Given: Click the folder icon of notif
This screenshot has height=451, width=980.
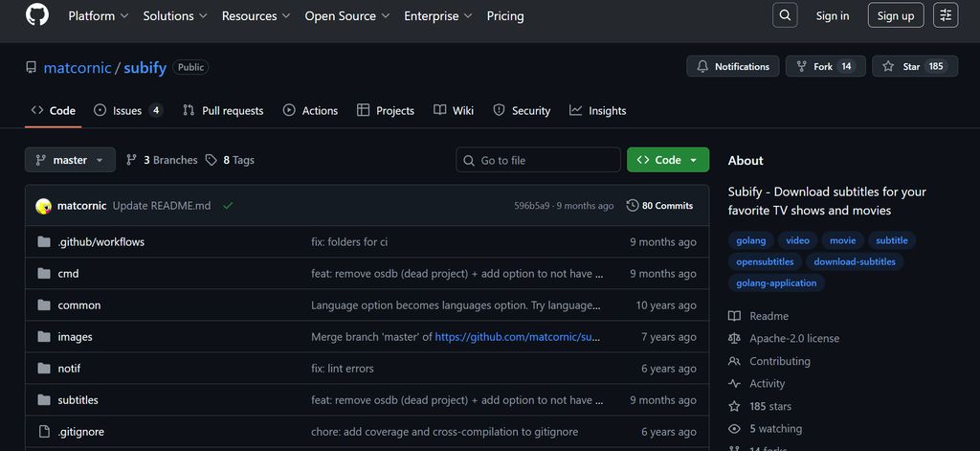Looking at the screenshot, I should tap(44, 369).
